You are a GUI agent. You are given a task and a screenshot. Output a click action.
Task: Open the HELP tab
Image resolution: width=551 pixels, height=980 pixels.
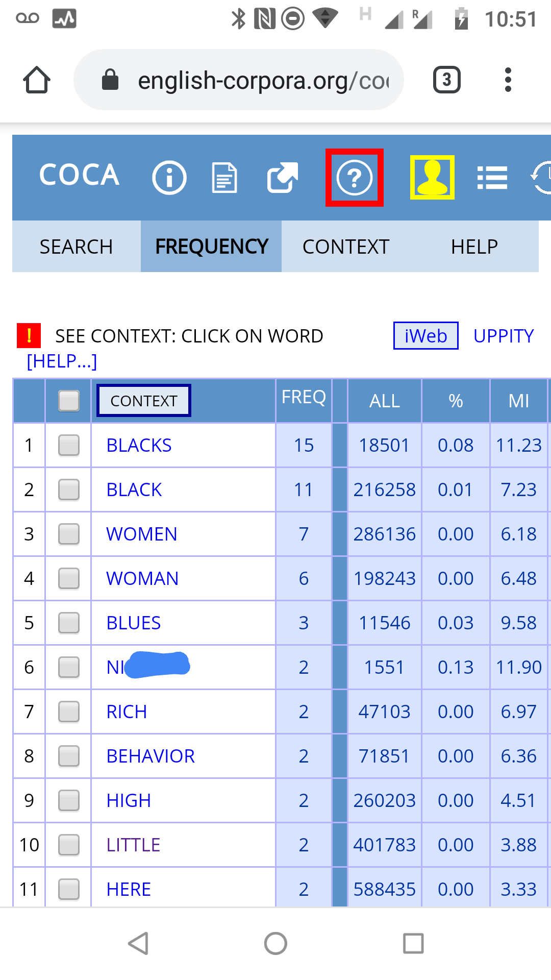[x=474, y=247]
